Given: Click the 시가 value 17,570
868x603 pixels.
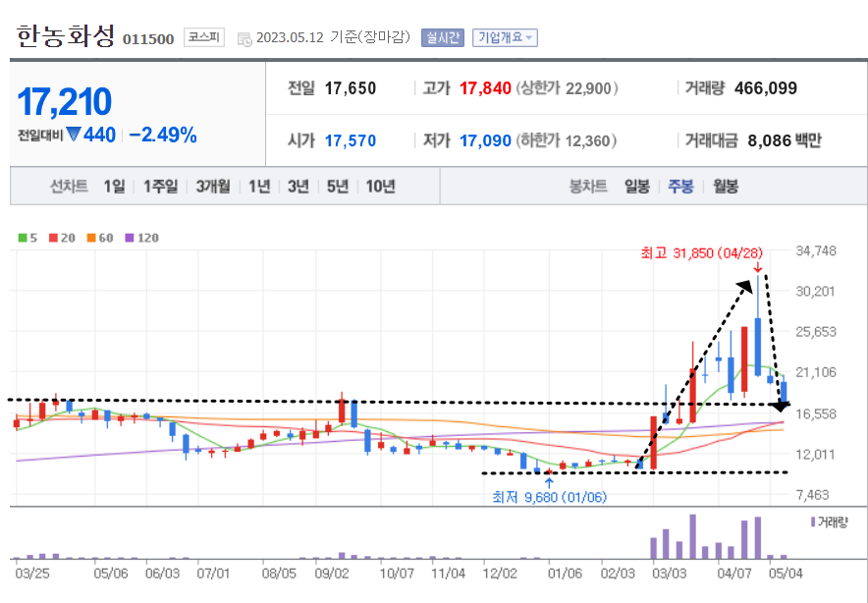Looking at the screenshot, I should [350, 140].
